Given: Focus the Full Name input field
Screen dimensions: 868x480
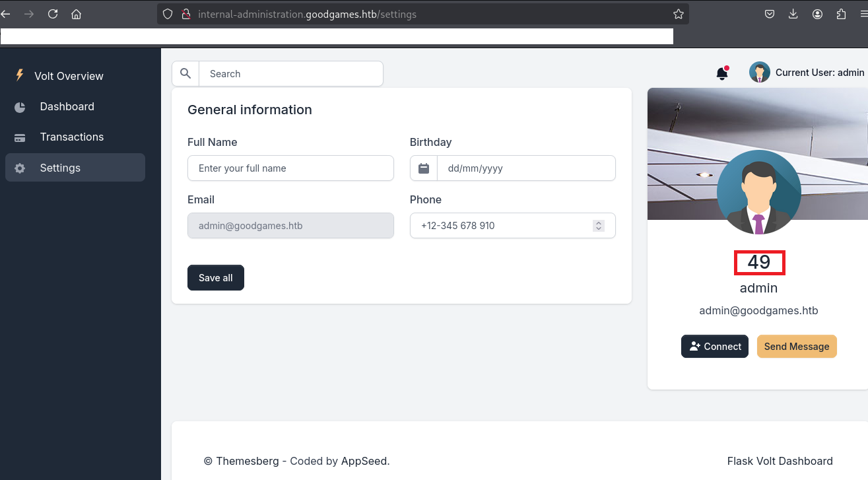Looking at the screenshot, I should coord(290,168).
